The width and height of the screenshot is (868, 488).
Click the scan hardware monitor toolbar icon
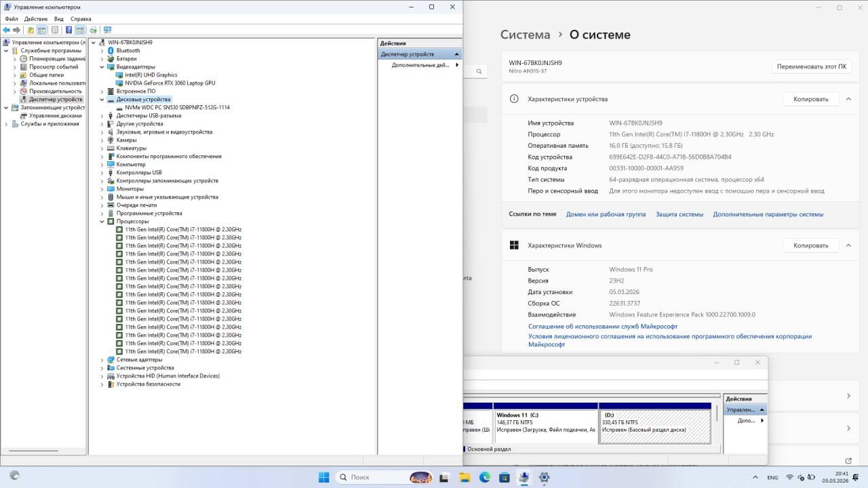[x=107, y=30]
